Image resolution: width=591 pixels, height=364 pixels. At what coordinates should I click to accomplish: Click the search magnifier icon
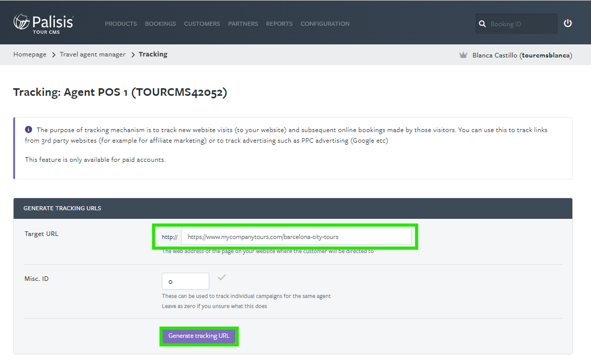click(x=482, y=24)
